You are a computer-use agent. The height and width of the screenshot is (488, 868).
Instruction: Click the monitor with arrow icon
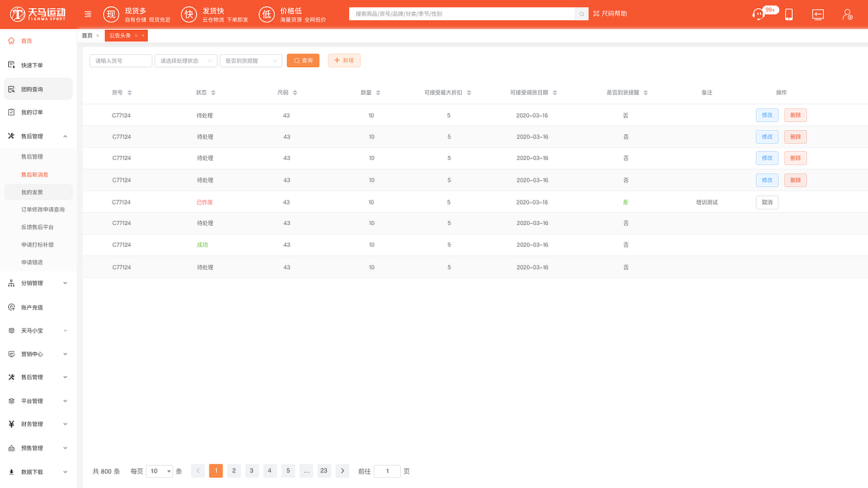[x=818, y=14]
